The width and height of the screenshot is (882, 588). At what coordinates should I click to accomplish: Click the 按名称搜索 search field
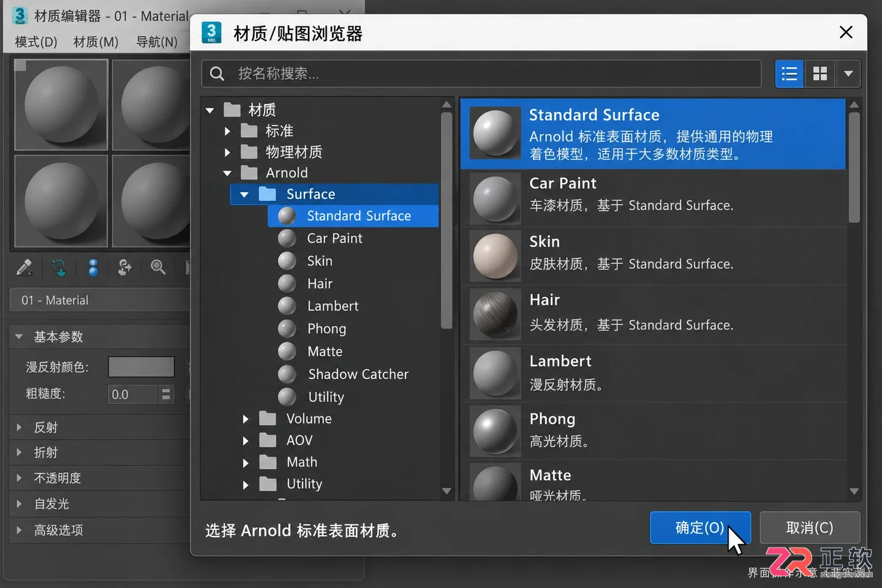[481, 74]
